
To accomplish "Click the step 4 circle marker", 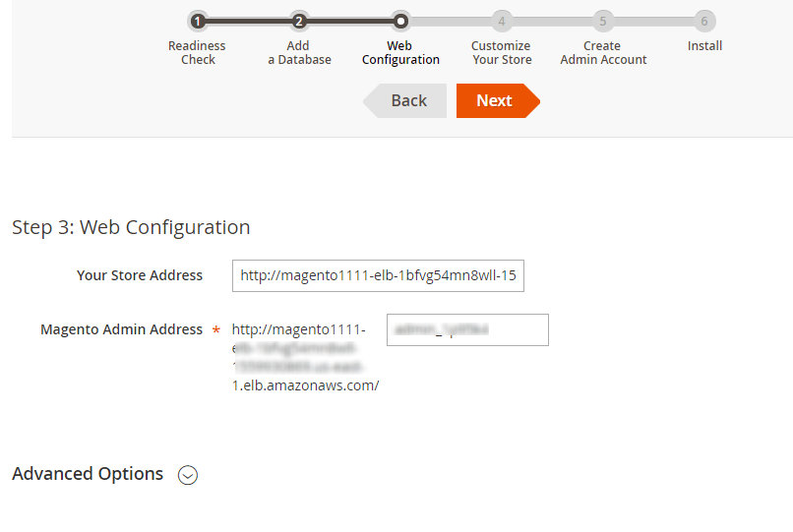I will point(502,21).
